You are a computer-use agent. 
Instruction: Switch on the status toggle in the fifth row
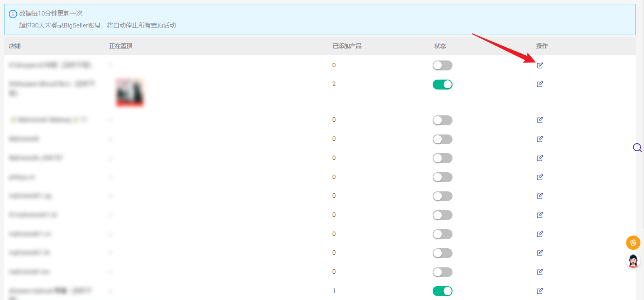tap(442, 158)
